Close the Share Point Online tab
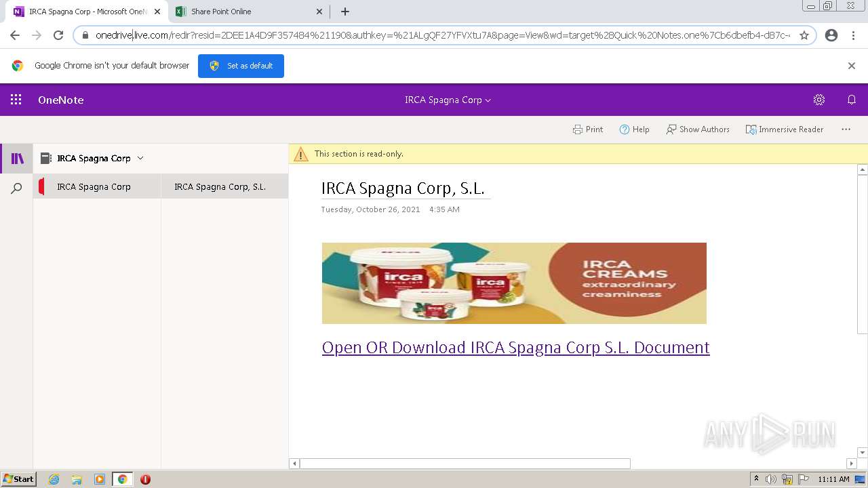This screenshot has height=488, width=868. coord(319,12)
